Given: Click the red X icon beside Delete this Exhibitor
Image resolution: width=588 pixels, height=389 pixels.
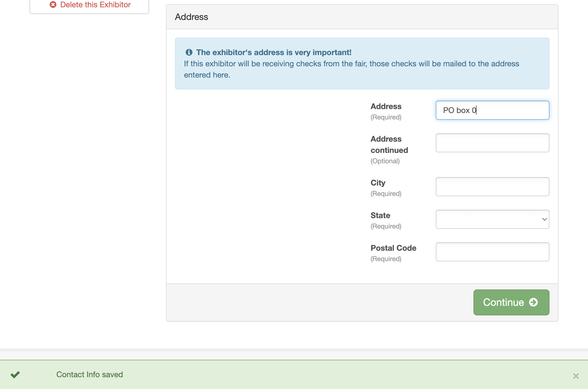Looking at the screenshot, I should [x=53, y=4].
